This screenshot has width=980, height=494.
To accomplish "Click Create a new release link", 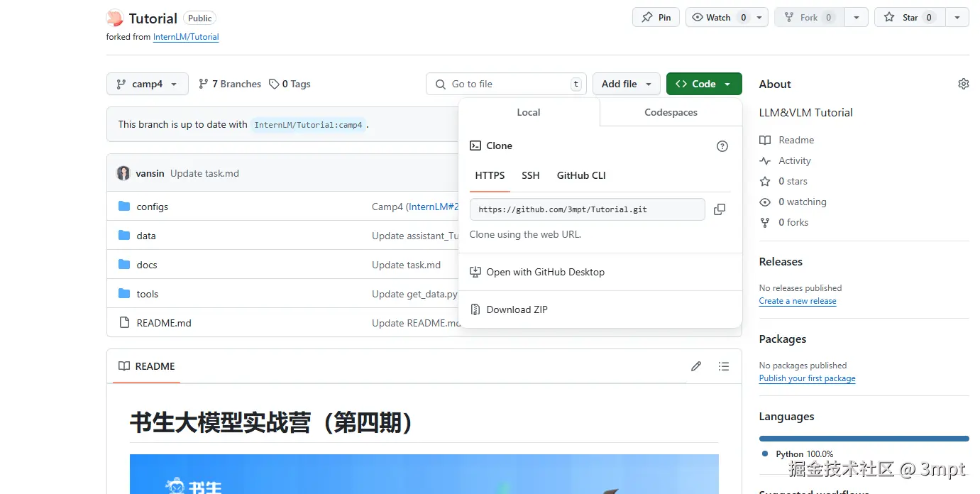I will click(798, 301).
